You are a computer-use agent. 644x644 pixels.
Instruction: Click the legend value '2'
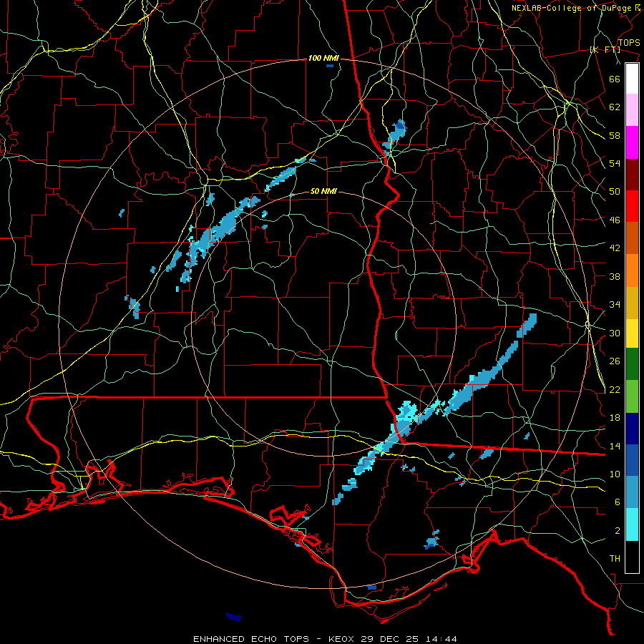point(618,531)
